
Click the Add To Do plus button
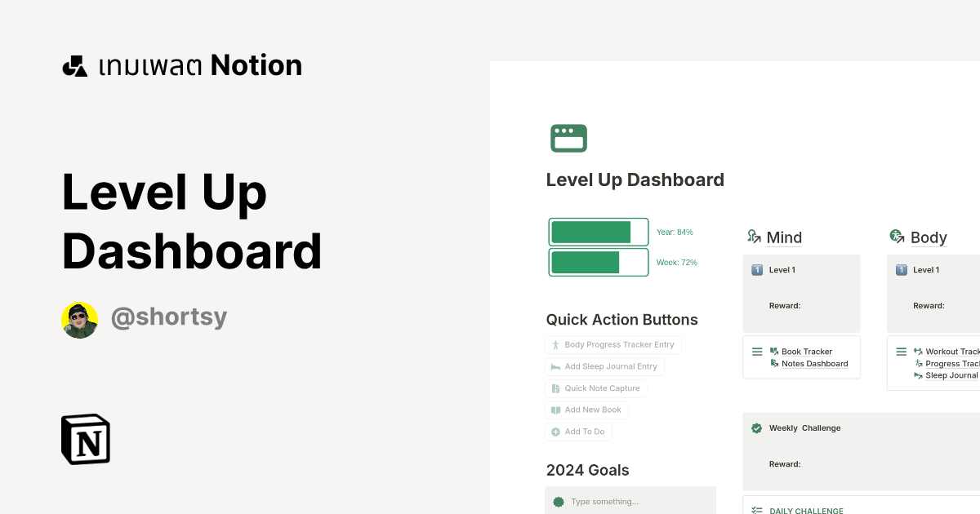[x=556, y=432]
